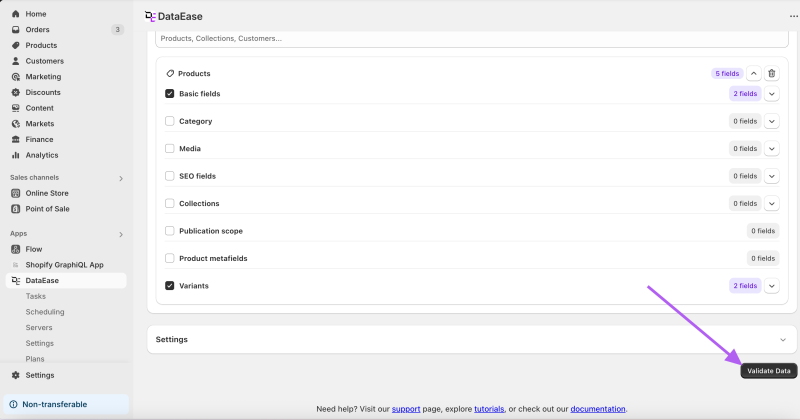
Task: Expand the Variants row chevron
Action: tap(771, 286)
